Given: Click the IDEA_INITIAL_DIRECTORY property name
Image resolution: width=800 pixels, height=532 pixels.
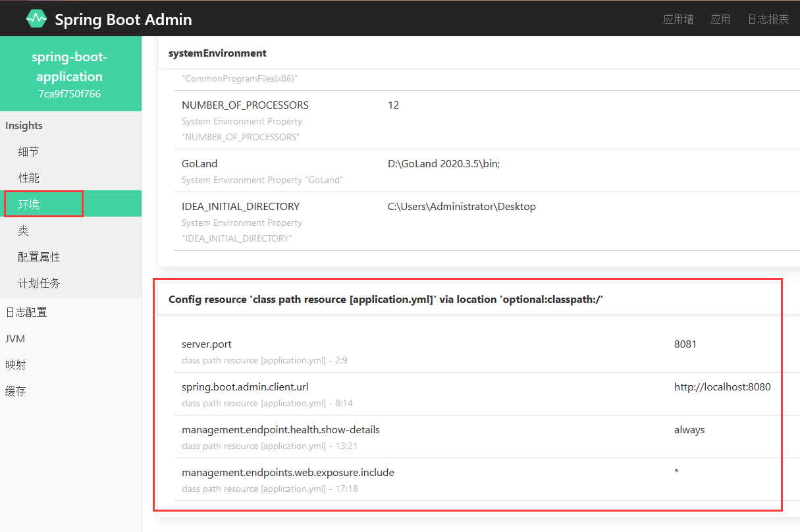Looking at the screenshot, I should click(240, 207).
